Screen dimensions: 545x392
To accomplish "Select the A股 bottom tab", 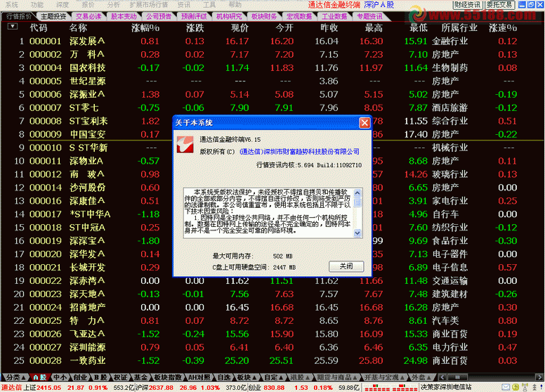I will (39, 377).
